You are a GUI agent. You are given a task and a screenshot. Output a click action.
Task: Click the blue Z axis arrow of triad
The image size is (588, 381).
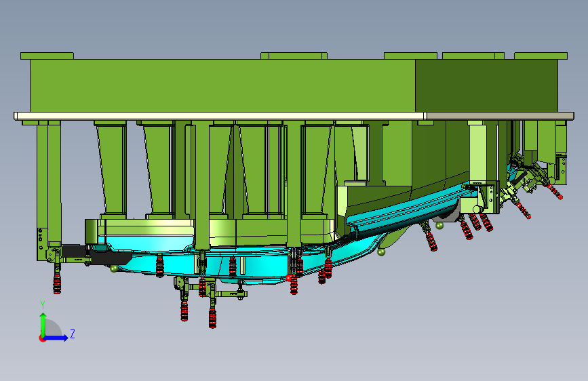coord(56,338)
